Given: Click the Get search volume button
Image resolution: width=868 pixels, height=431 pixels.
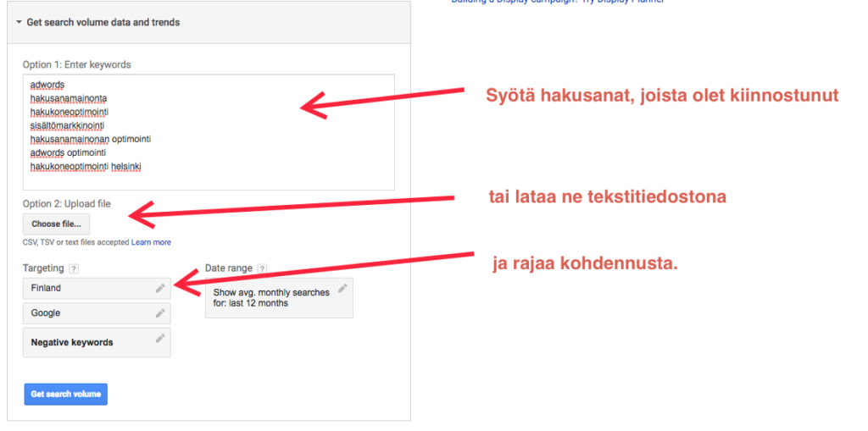Looking at the screenshot, I should pos(66,394).
